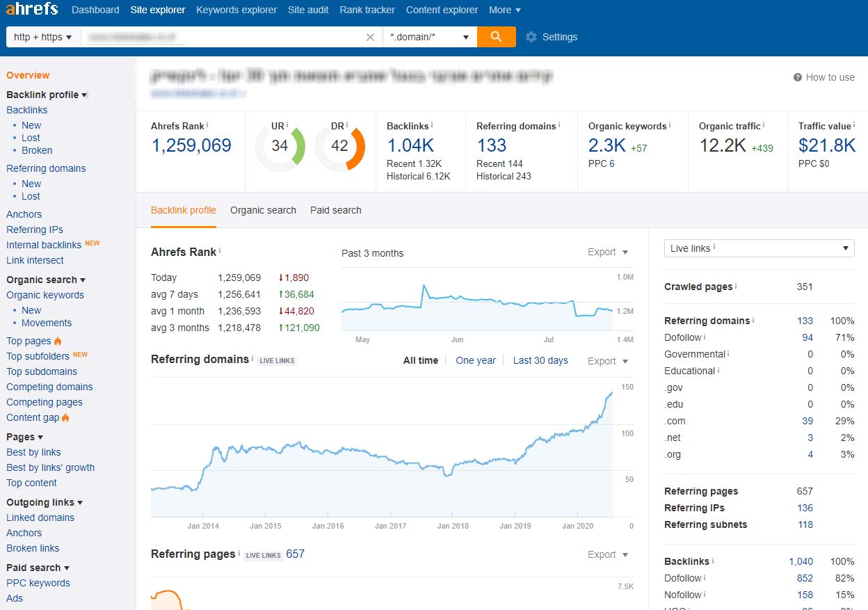The width and height of the screenshot is (868, 610).
Task: Open PPC keywords in sidebar
Action: [38, 583]
